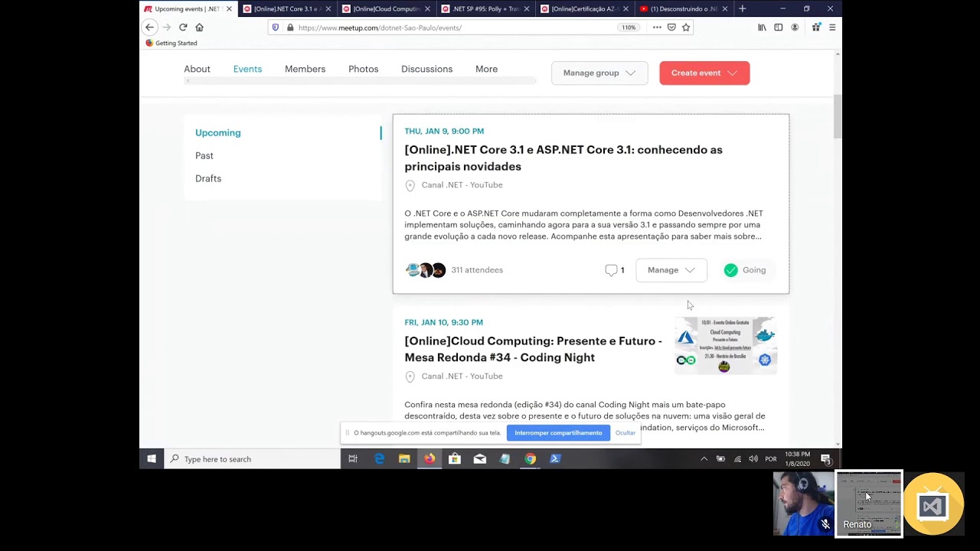Click the attendee avatars on the .NET Core event
980x551 pixels.
(426, 270)
